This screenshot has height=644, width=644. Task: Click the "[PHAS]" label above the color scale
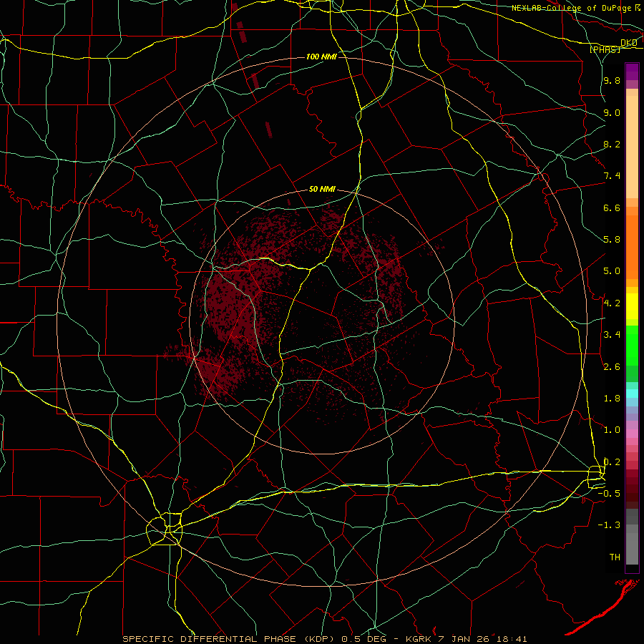pos(605,49)
